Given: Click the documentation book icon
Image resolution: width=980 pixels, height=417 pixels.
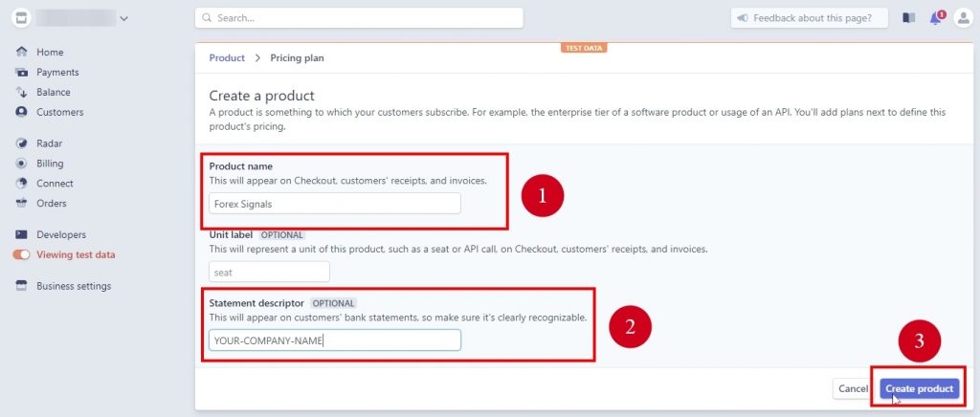Looking at the screenshot, I should click(x=909, y=18).
